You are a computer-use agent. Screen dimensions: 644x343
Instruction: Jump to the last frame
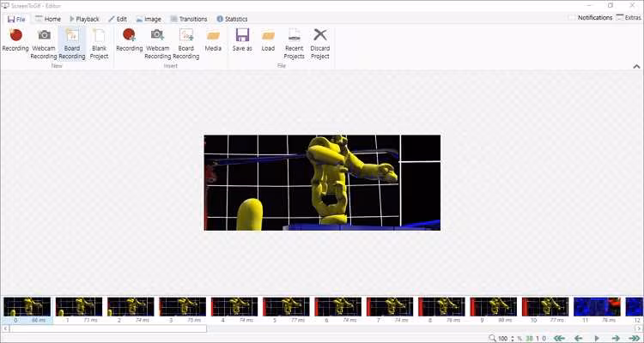click(x=635, y=339)
